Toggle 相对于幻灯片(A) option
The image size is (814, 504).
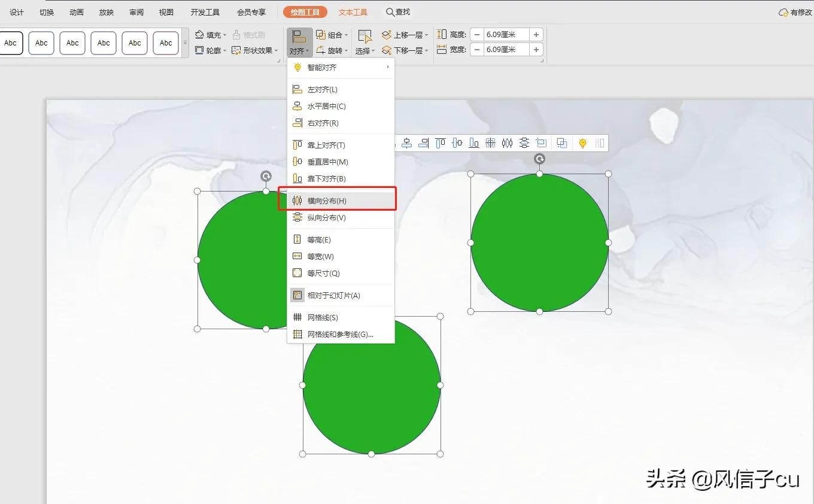341,296
